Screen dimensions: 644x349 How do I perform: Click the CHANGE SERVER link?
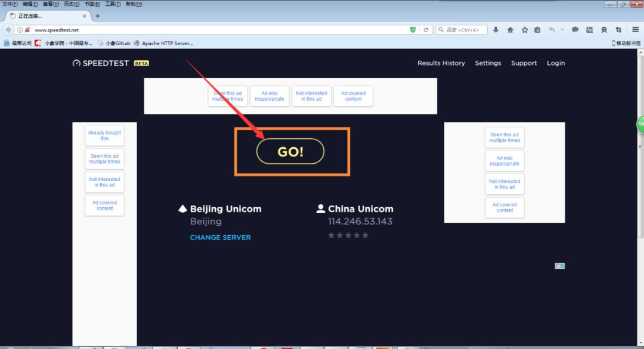click(220, 238)
